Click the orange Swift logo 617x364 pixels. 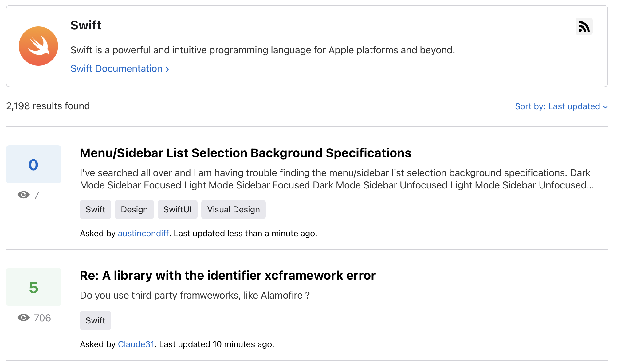click(38, 46)
